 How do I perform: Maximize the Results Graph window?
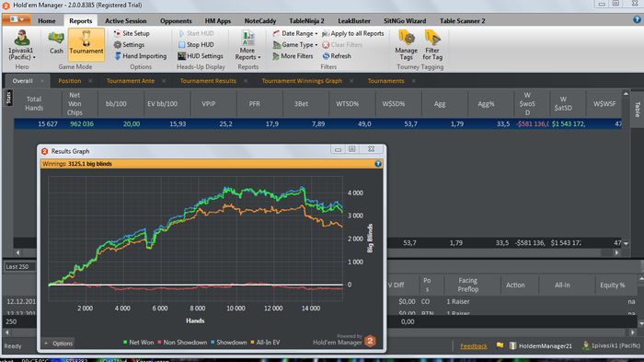click(x=352, y=149)
